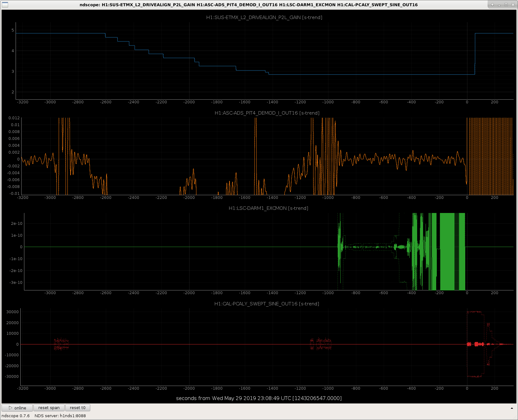Click the reset t0 button
Viewport: 518px width, 420px height.
click(x=77, y=408)
